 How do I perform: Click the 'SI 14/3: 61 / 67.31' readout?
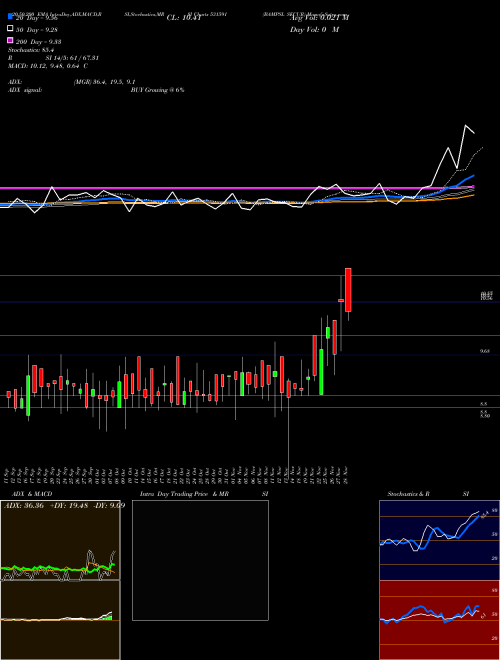[x=72, y=58]
